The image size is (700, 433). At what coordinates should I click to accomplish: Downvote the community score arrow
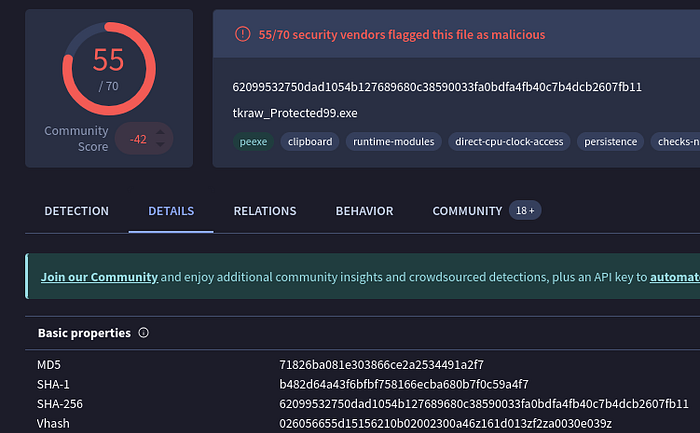click(160, 145)
